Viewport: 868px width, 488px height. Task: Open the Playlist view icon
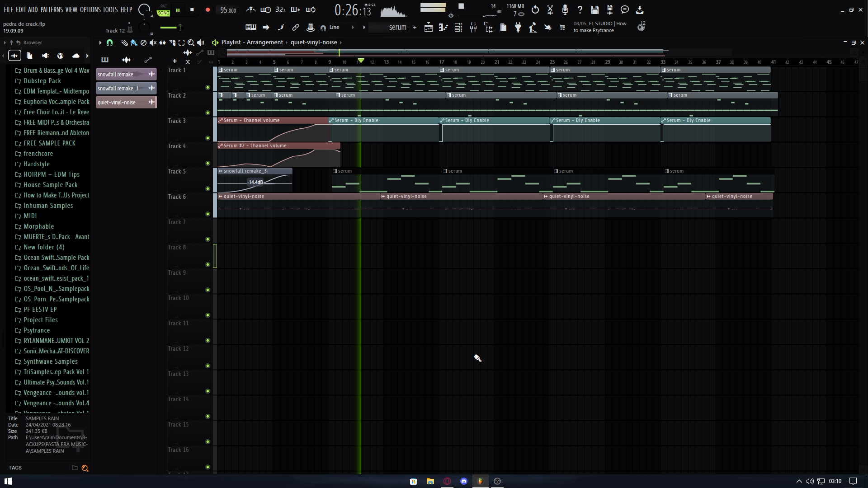coord(429,28)
